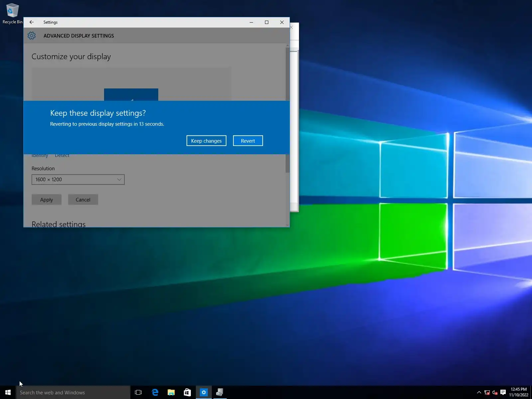
Task: Click the Settings window vertical scrollbar
Action: tap(288, 110)
